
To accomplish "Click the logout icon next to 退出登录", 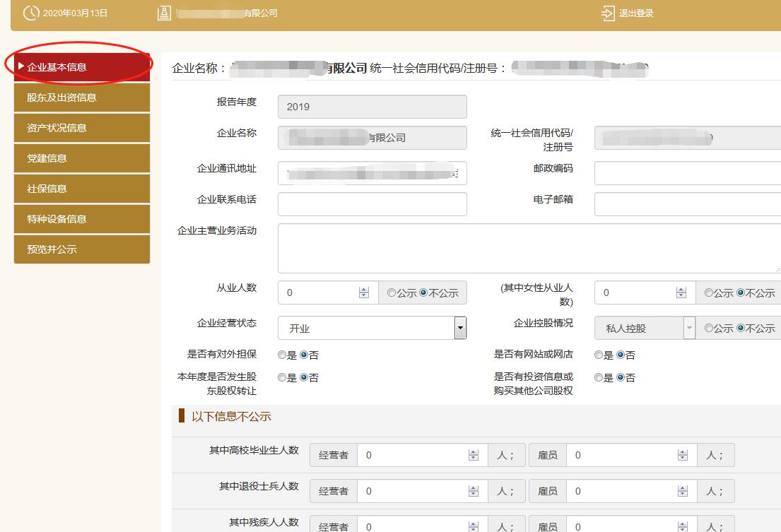I will 606,12.
